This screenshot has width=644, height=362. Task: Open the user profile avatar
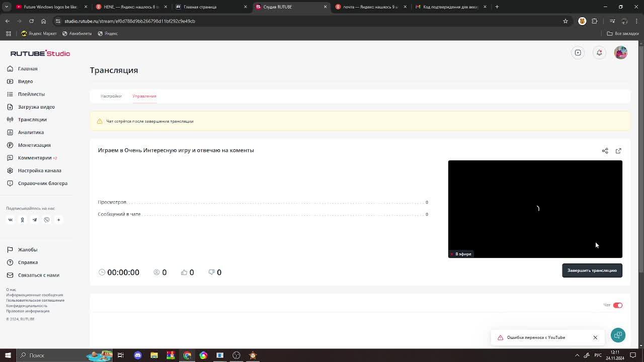click(621, 53)
